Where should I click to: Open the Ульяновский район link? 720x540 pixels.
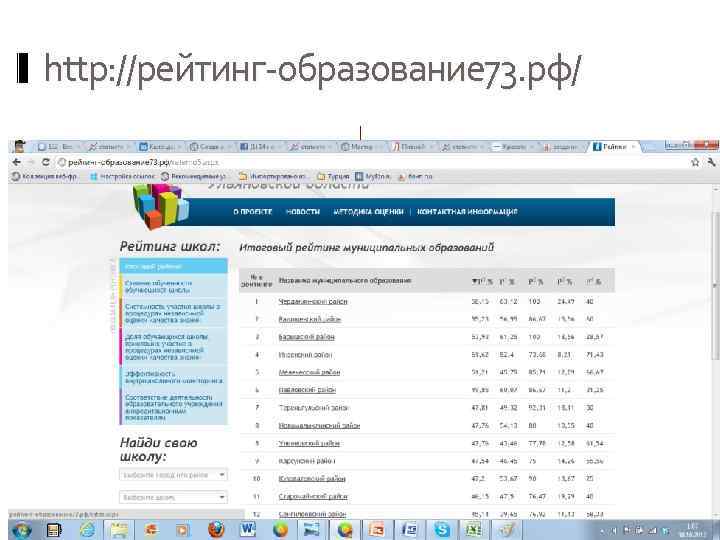(309, 444)
